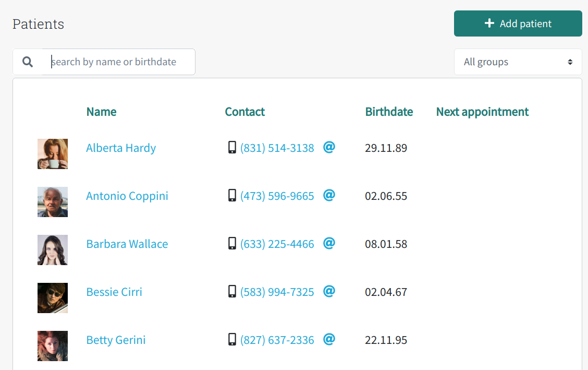Image resolution: width=588 pixels, height=370 pixels.
Task: Click birthdate 29.11.89
Action: (x=386, y=148)
